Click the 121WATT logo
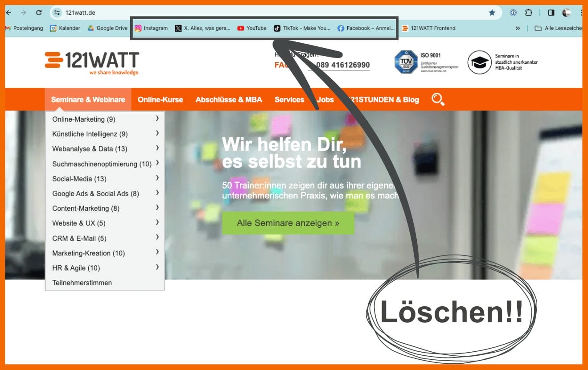The width and height of the screenshot is (588, 370). pyautogui.click(x=92, y=63)
